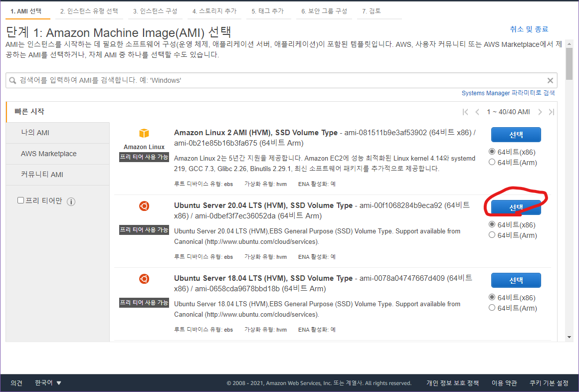Open the 한국어 language dropdown
Image resolution: width=579 pixels, height=392 pixels.
pos(48,383)
